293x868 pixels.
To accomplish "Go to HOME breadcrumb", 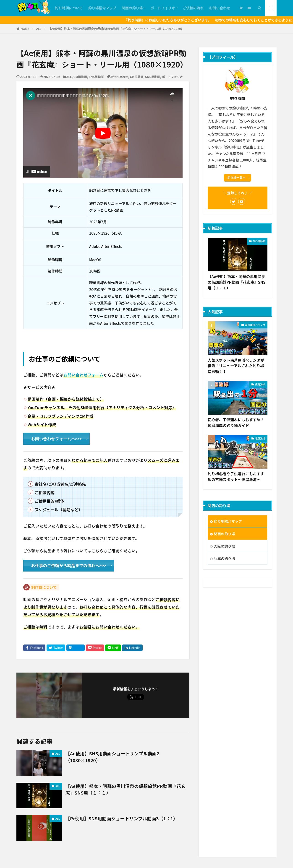I will click(x=23, y=29).
